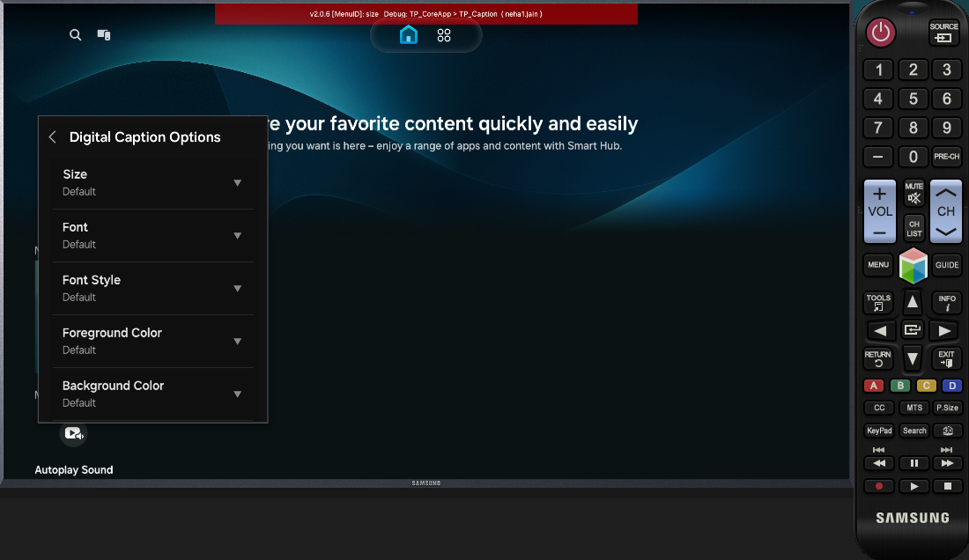Open the GUIDE using the remote
Viewport: 969px width, 560px height.
click(x=946, y=265)
